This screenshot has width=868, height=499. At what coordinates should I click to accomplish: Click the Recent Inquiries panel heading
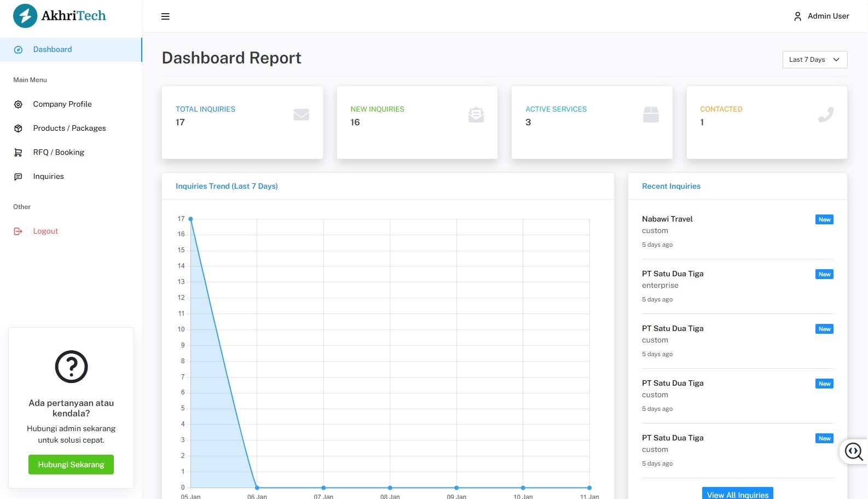(x=671, y=187)
